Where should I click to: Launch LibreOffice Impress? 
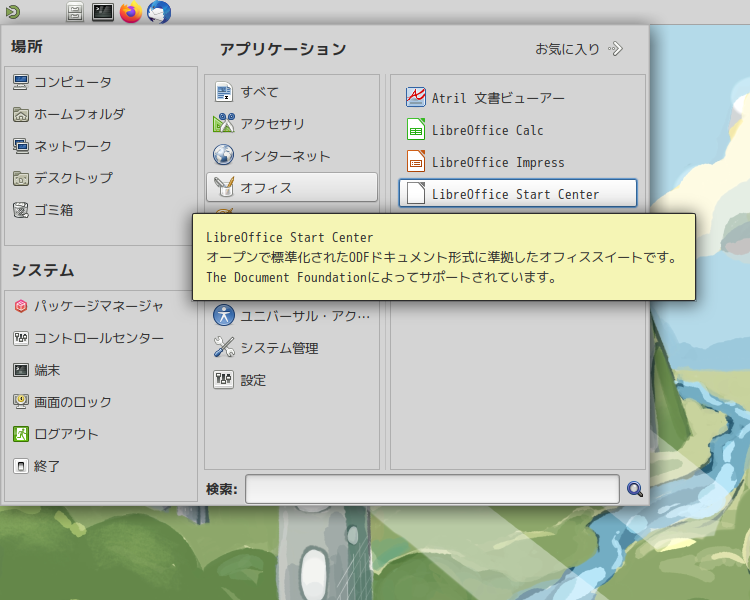tap(518, 162)
